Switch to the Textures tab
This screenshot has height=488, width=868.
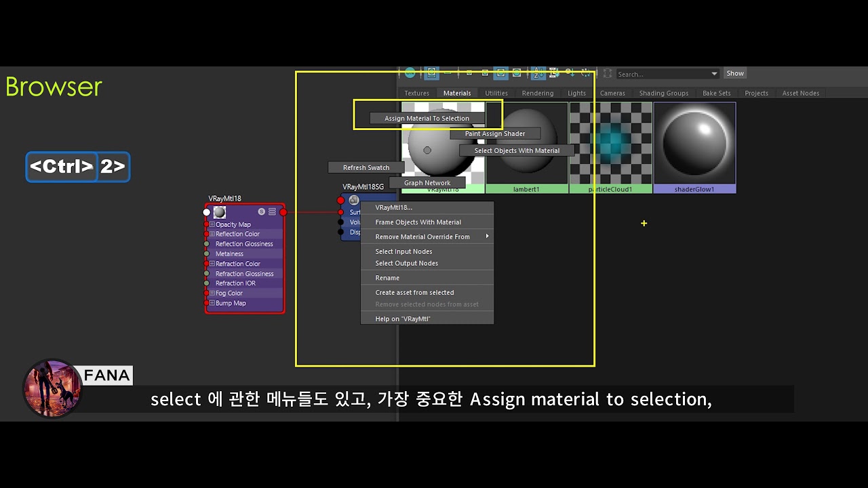coord(416,93)
